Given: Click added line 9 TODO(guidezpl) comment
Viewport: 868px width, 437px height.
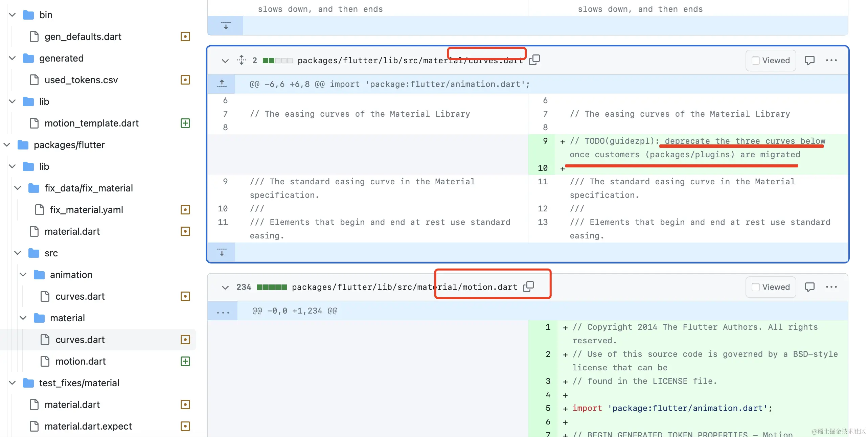Looking at the screenshot, I should [698, 148].
